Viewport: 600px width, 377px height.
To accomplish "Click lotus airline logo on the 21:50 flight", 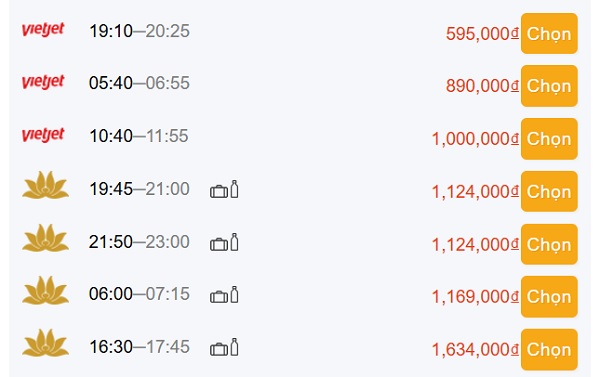I will pos(46,238).
